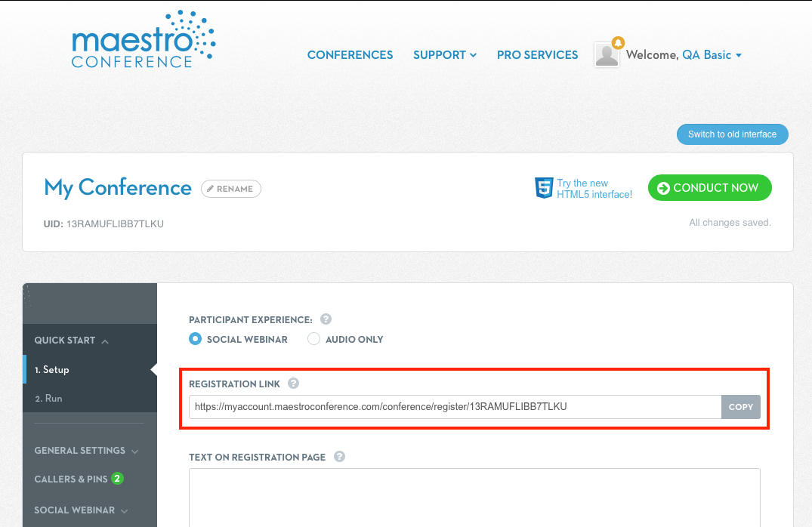Expand the General Settings section
812x527 pixels.
pos(86,451)
